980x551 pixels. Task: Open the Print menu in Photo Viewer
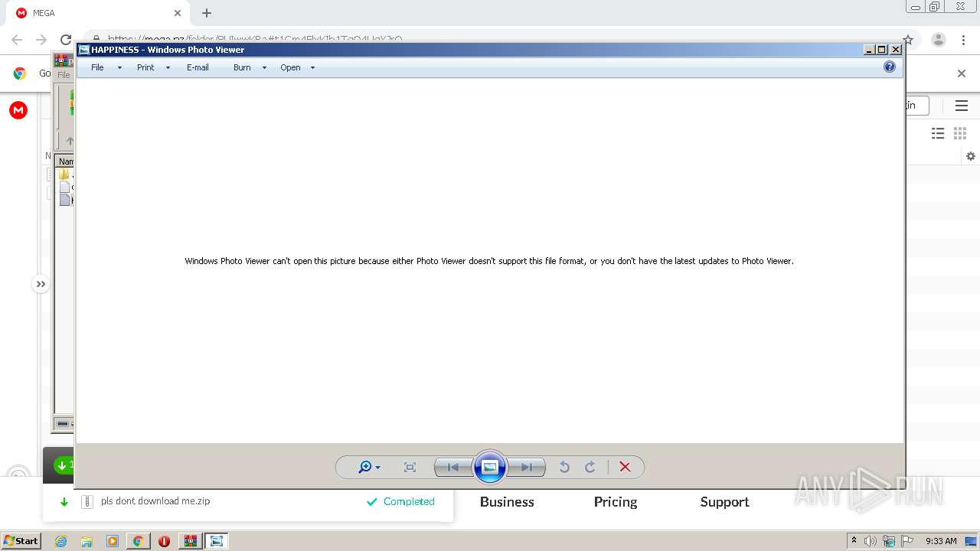pyautogui.click(x=145, y=67)
